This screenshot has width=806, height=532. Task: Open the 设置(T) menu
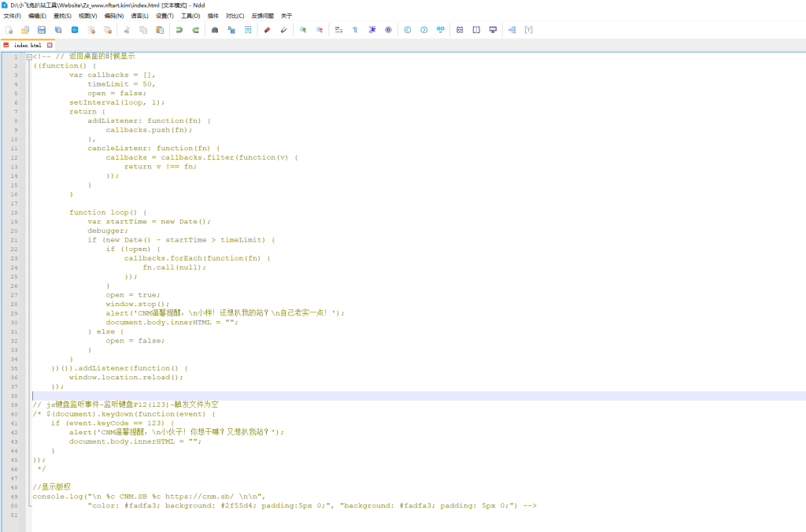pos(165,16)
